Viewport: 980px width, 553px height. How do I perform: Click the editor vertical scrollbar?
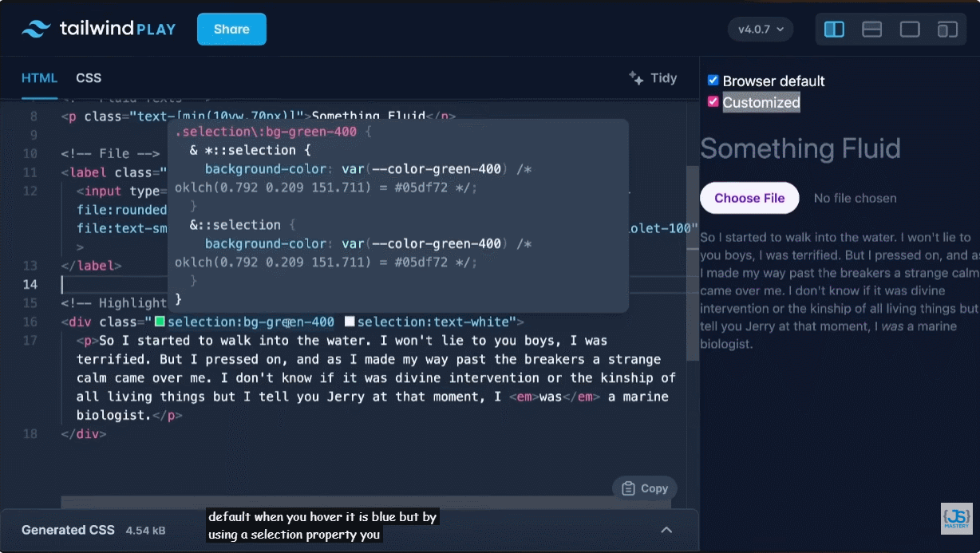(x=692, y=263)
